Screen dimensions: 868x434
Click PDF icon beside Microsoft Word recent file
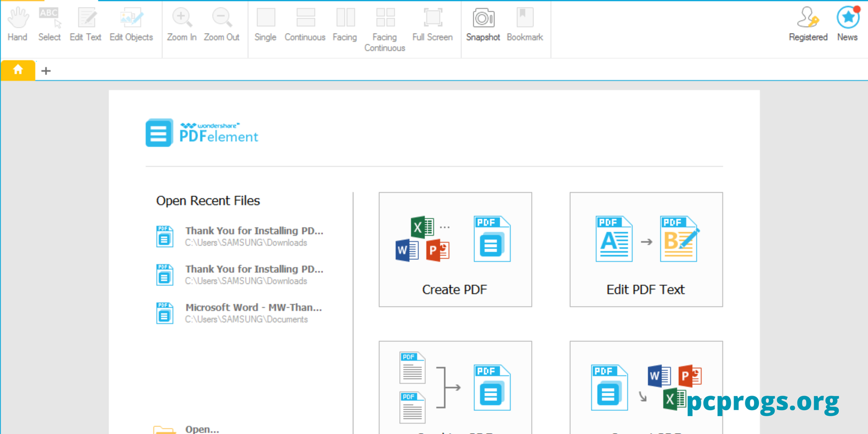165,313
